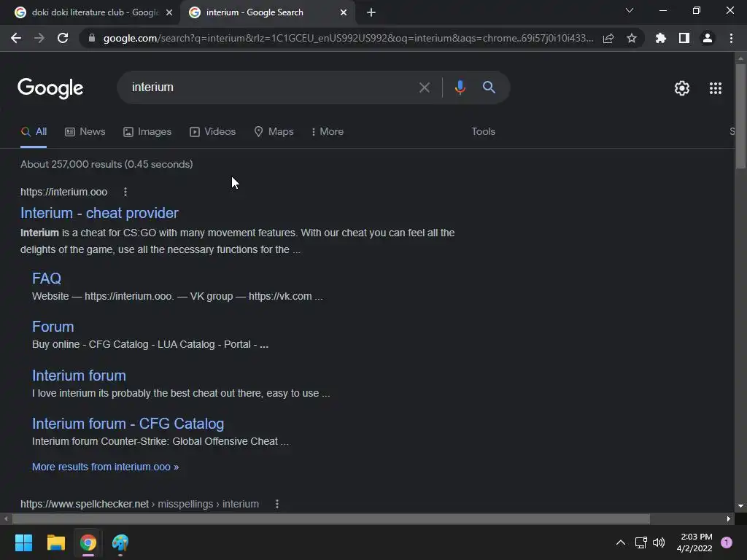The height and width of the screenshot is (560, 747).
Task: Click the horizontal scrollbar thumb
Action: (331, 518)
